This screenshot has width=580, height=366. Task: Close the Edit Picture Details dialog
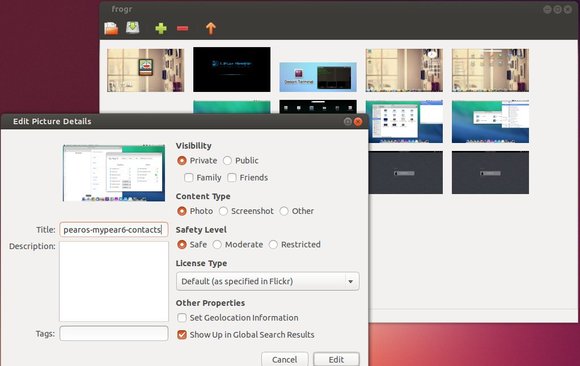[x=358, y=121]
